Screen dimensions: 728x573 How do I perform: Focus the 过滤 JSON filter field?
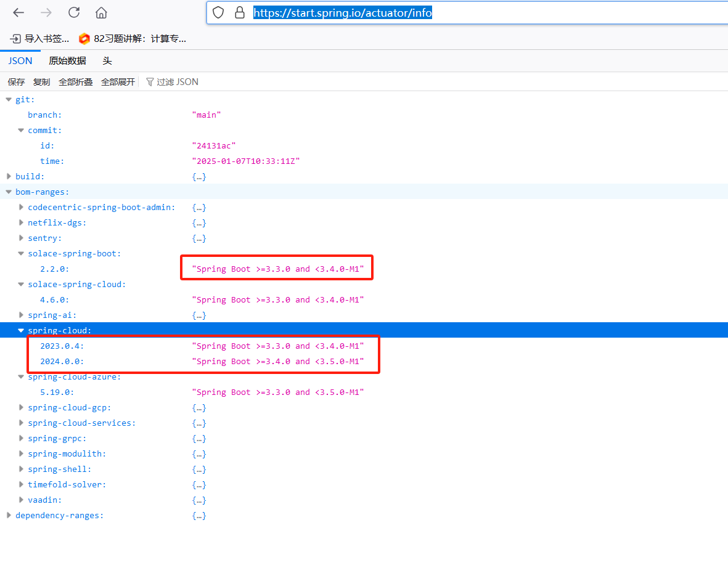(178, 82)
